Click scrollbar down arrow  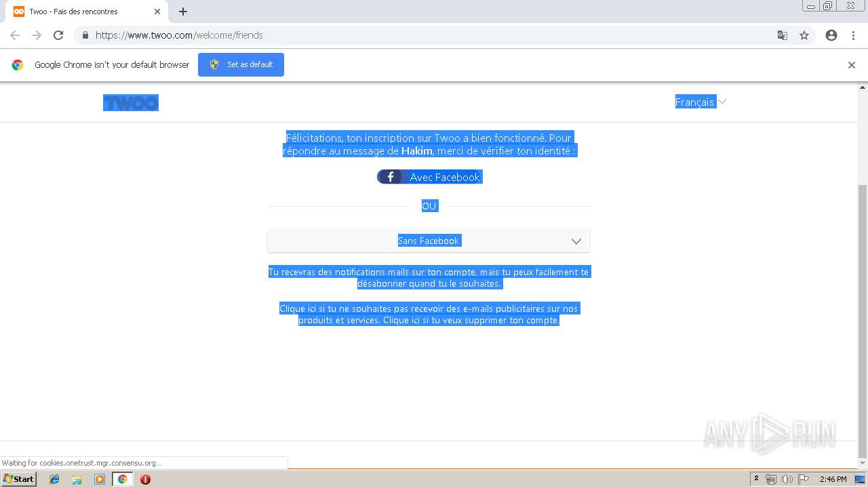tap(863, 464)
